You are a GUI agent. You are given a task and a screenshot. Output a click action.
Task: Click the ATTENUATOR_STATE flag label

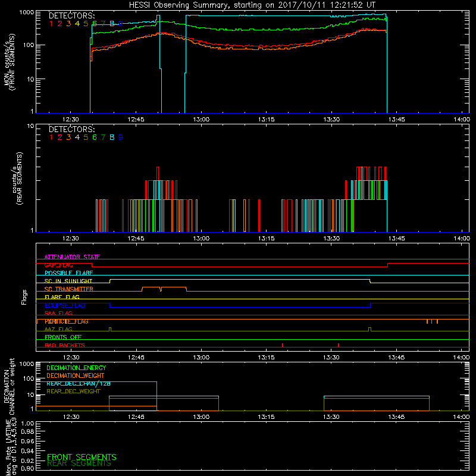click(72, 257)
